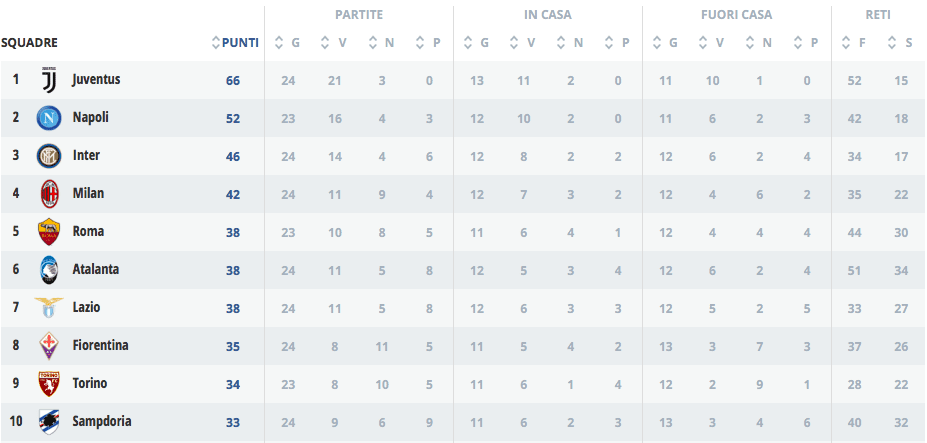This screenshot has height=443, width=927.
Task: Click the Milan club crest icon
Action: (49, 194)
